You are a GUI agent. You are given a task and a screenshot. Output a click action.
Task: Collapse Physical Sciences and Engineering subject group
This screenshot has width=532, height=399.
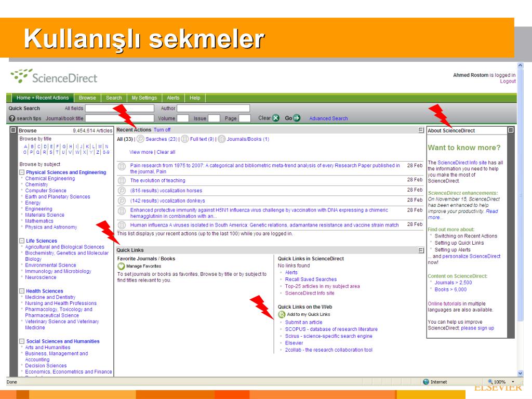click(x=22, y=172)
